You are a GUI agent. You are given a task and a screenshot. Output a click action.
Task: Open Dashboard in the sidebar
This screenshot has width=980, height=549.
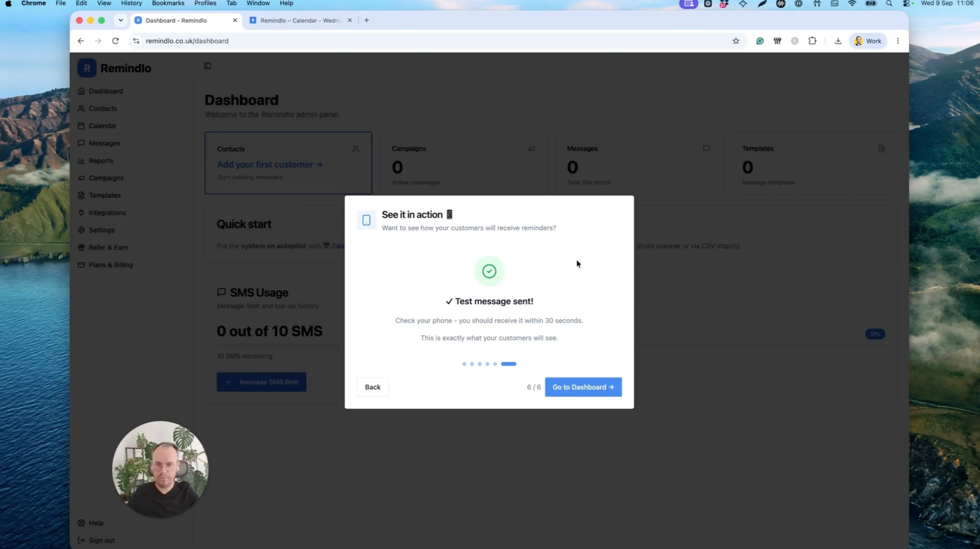106,91
